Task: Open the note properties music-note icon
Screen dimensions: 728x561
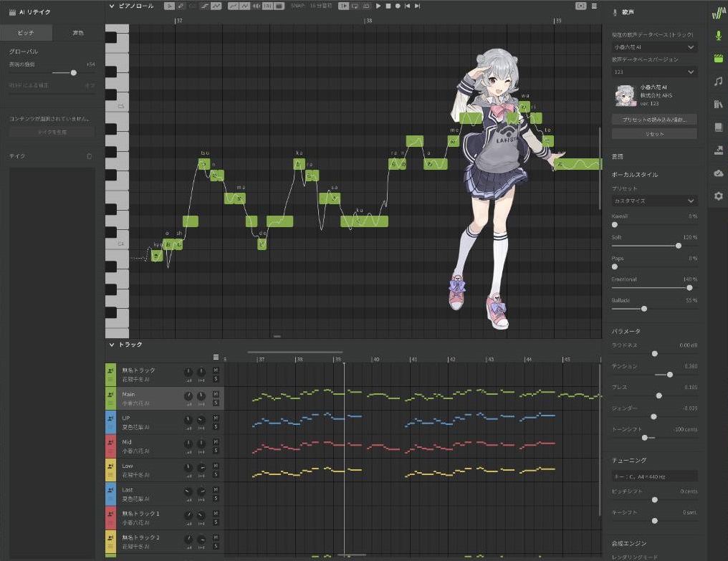Action: pos(718,81)
